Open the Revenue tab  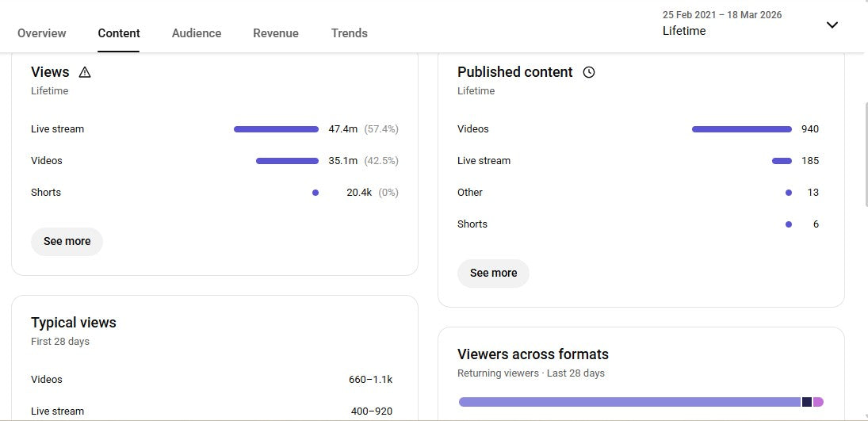click(x=276, y=33)
